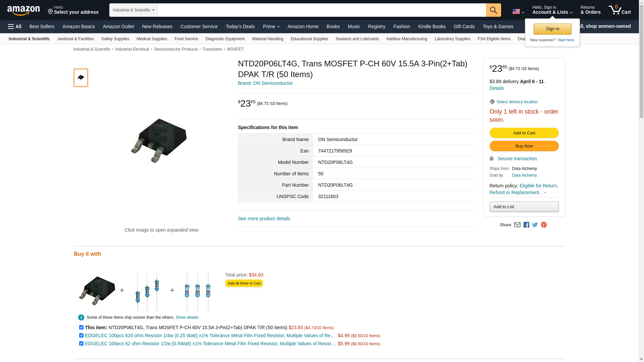Uncheck the 'This item' MOSFET checkbox

point(81,327)
